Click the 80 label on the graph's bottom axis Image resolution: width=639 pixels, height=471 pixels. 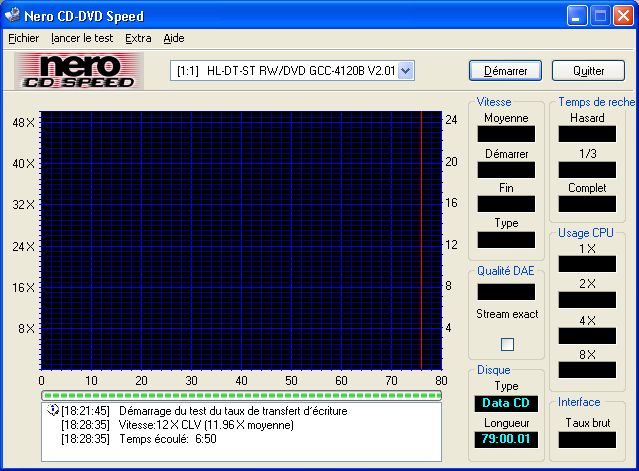[441, 381]
